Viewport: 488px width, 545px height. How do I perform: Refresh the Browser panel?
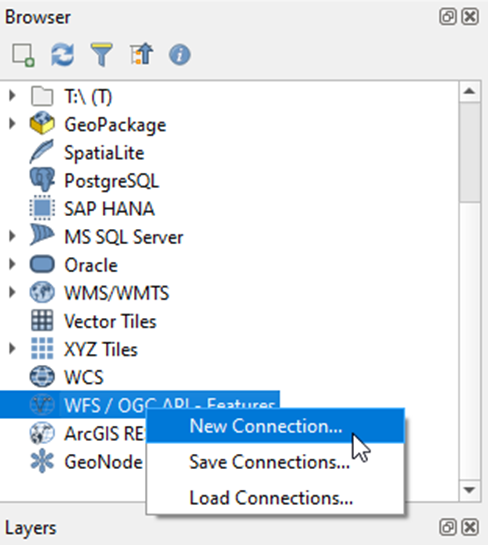[x=63, y=55]
